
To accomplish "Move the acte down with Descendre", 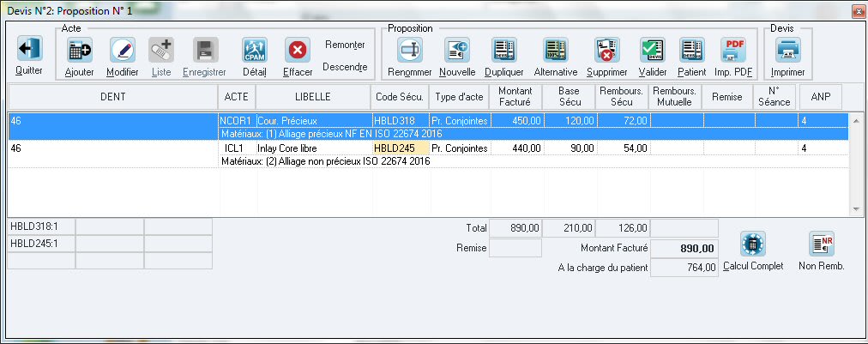I will tap(345, 67).
